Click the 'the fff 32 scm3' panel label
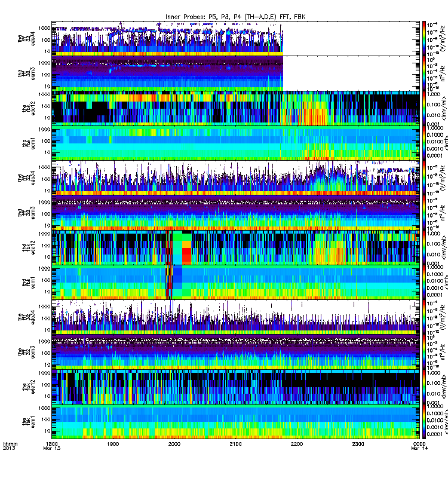 pos(26,352)
